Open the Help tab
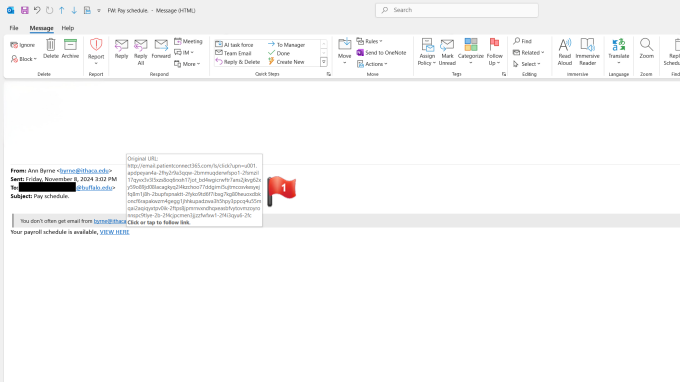Viewport: 680px width, 382px height. [68, 28]
